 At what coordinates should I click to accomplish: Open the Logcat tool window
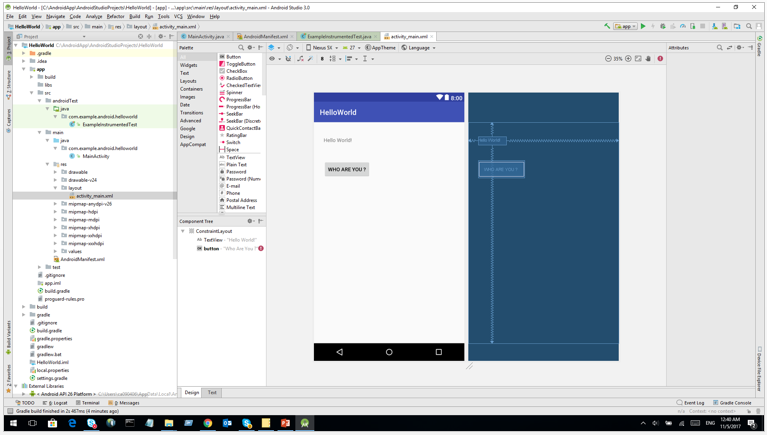[55, 403]
